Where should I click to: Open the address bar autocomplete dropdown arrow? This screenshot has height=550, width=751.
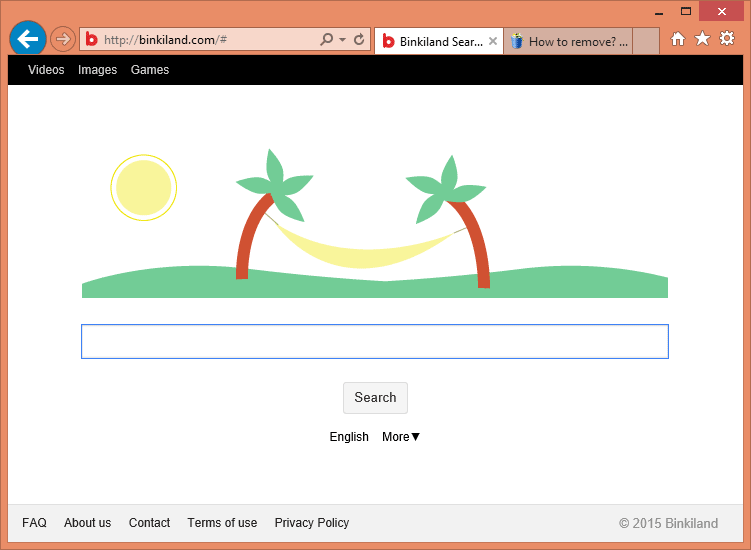click(342, 39)
